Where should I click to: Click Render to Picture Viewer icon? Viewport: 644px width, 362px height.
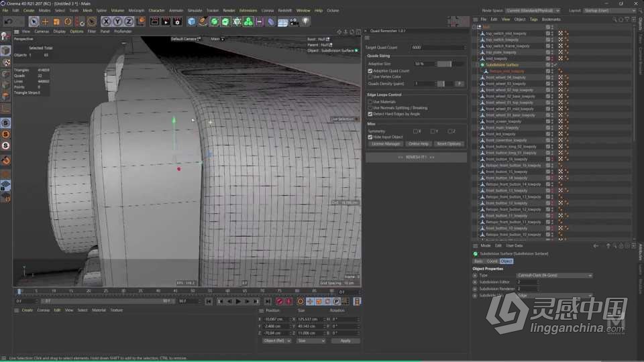pos(166,21)
